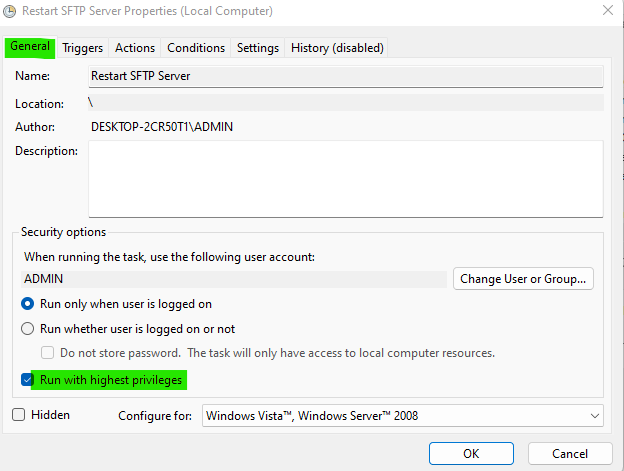Open the Triggers tab
Screen dimensions: 624x471
(83, 48)
